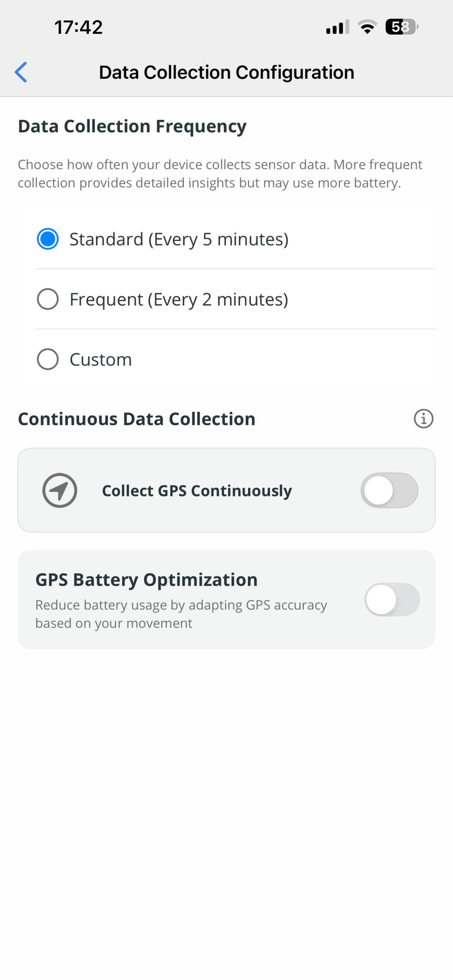Viewport: 453px width, 980px height.
Task: Tap the 17:42 clock in status bar
Action: 78,27
